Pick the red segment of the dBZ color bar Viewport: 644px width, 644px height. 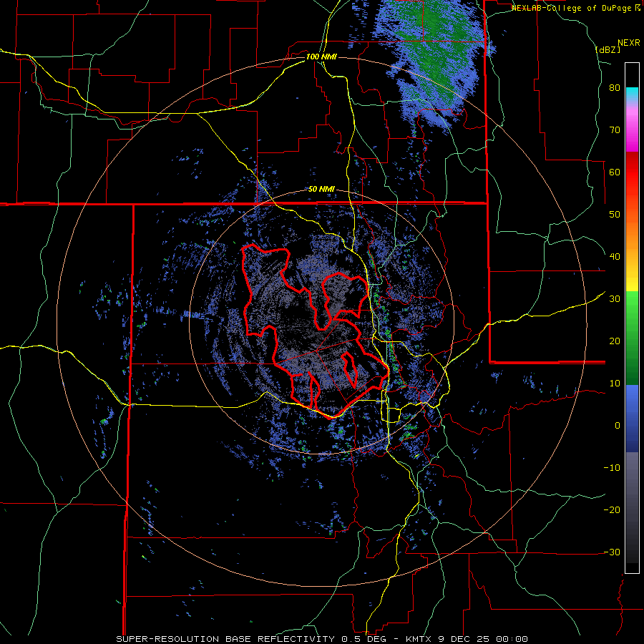point(632,172)
